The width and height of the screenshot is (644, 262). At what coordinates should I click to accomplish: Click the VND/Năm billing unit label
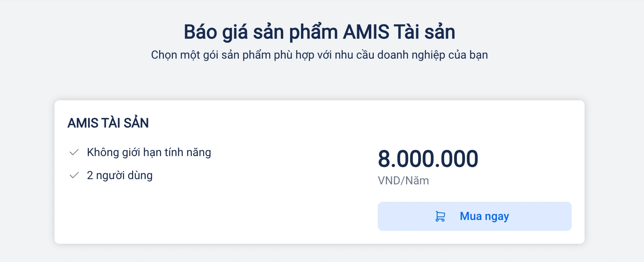pos(403,180)
